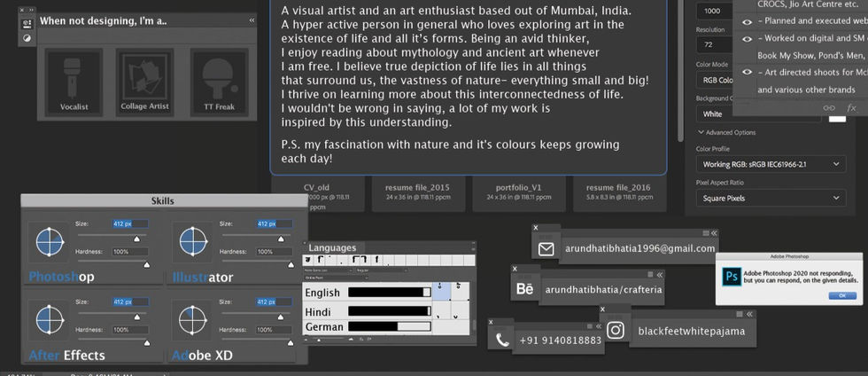Click the email envelope icon

click(546, 249)
